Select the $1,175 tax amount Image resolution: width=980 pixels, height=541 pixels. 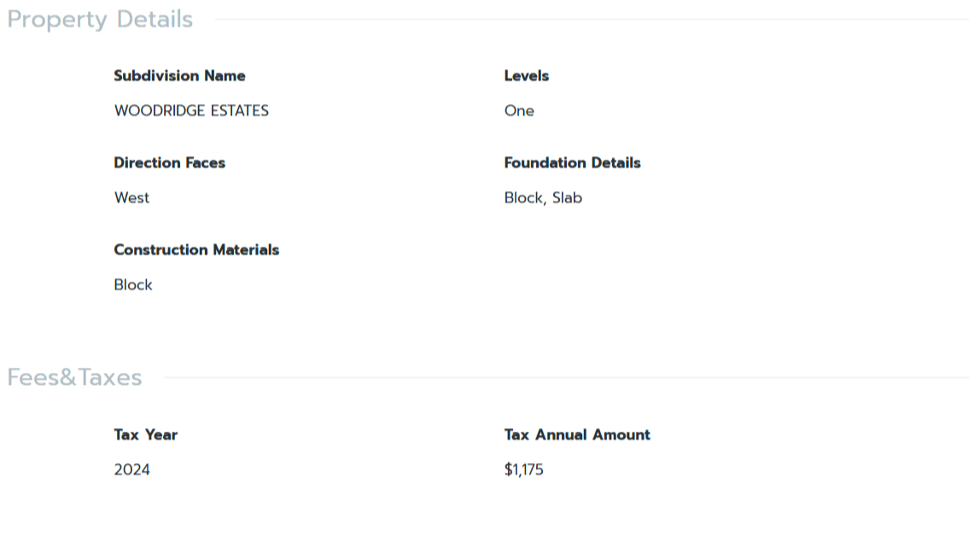pos(523,469)
